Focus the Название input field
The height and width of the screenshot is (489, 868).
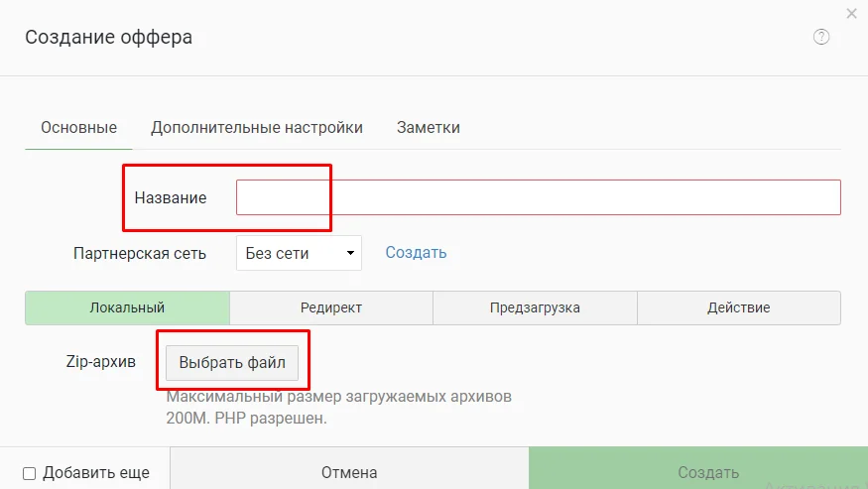(538, 197)
